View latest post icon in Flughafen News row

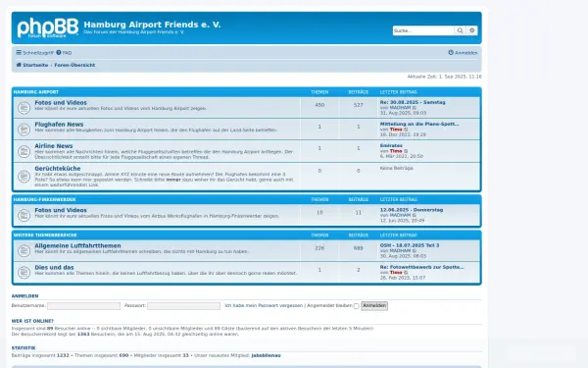(406, 130)
